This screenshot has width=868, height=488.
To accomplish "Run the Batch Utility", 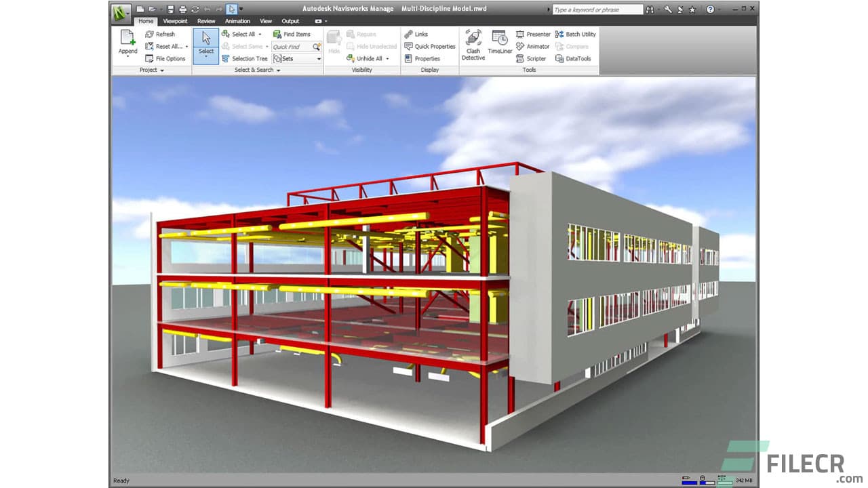I will tap(577, 34).
